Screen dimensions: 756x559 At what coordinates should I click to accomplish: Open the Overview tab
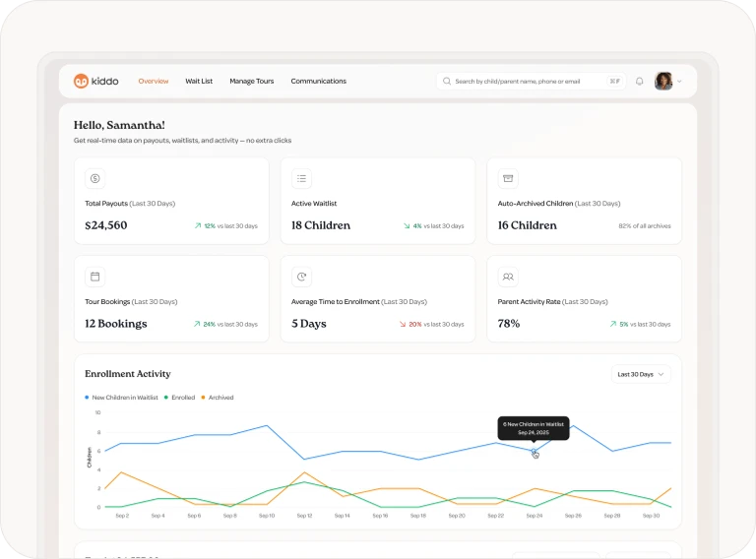tap(154, 81)
